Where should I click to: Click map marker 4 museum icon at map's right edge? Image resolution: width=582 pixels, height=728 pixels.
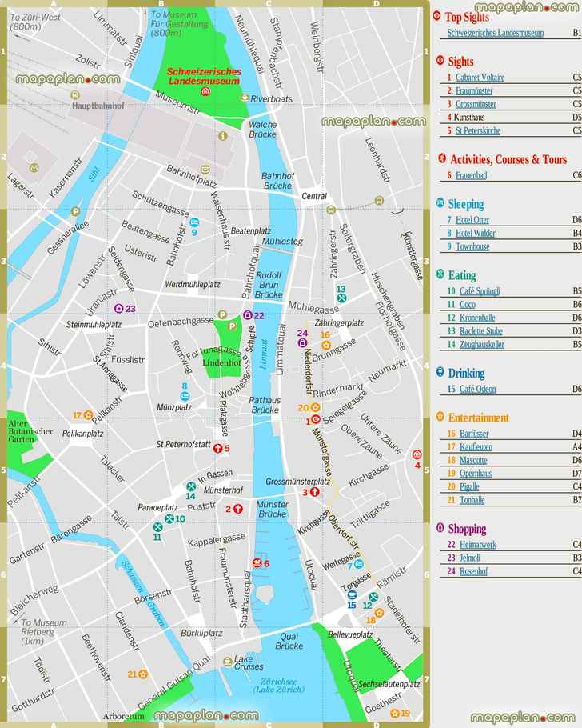(417, 454)
